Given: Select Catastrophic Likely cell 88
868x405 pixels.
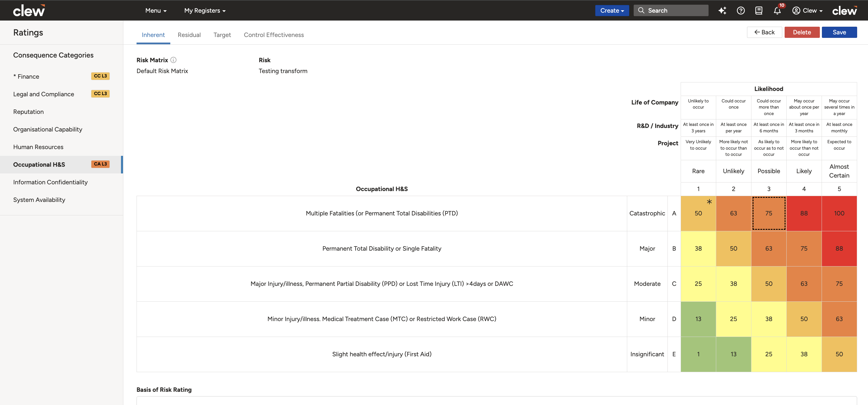Looking at the screenshot, I should click(x=804, y=213).
